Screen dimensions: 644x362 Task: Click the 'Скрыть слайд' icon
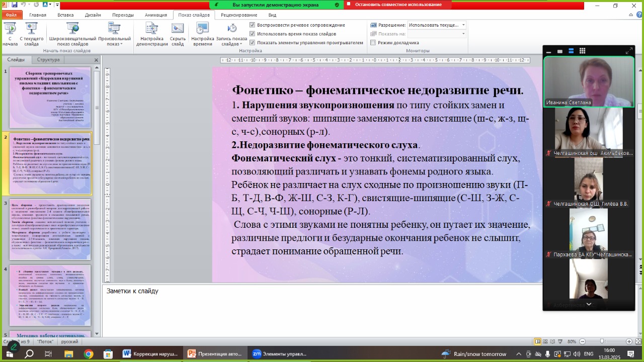178,30
